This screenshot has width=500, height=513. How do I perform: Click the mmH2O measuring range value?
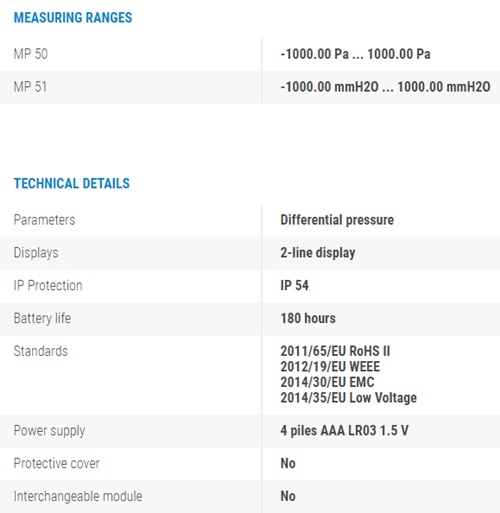pos(385,87)
